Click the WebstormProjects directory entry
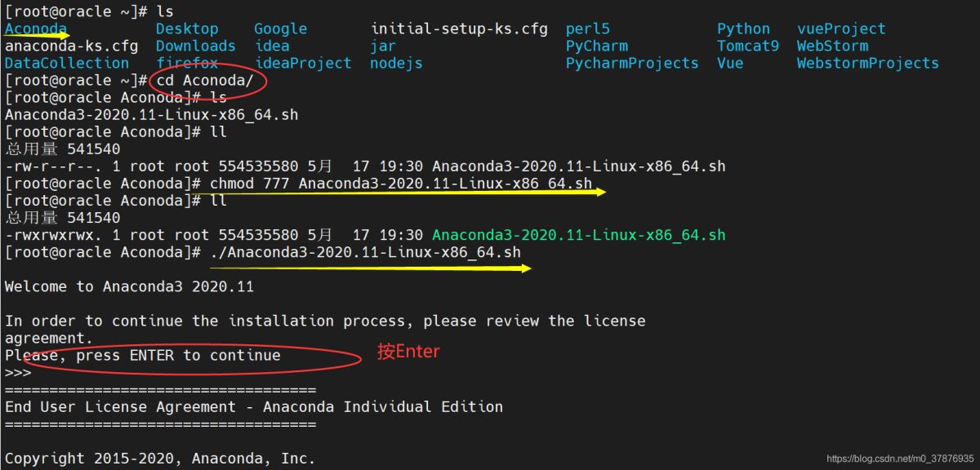This screenshot has width=980, height=470. coord(868,63)
